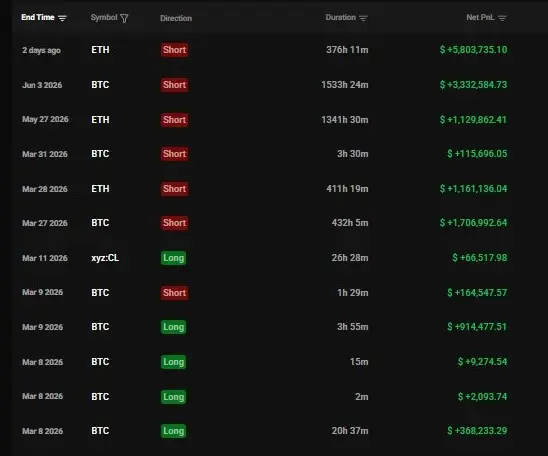Open the May 27 2026 ETH trade row

click(265, 120)
